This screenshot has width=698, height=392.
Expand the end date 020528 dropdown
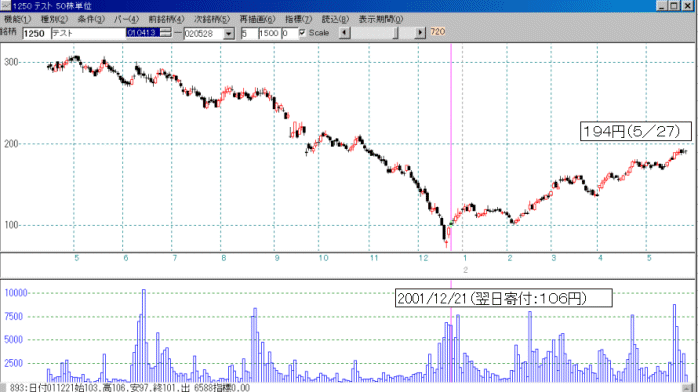point(229,34)
